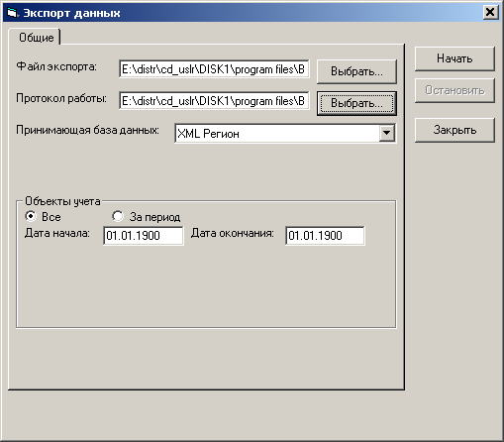Choose protocol file with focused Выбрать button
The image size is (504, 442).
click(356, 103)
